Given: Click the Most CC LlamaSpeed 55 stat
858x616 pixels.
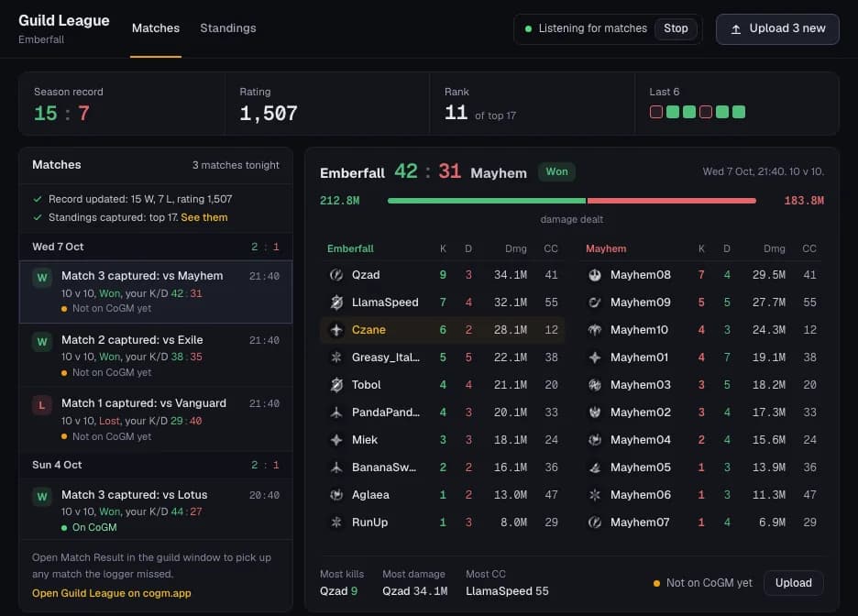Looking at the screenshot, I should 507,583.
